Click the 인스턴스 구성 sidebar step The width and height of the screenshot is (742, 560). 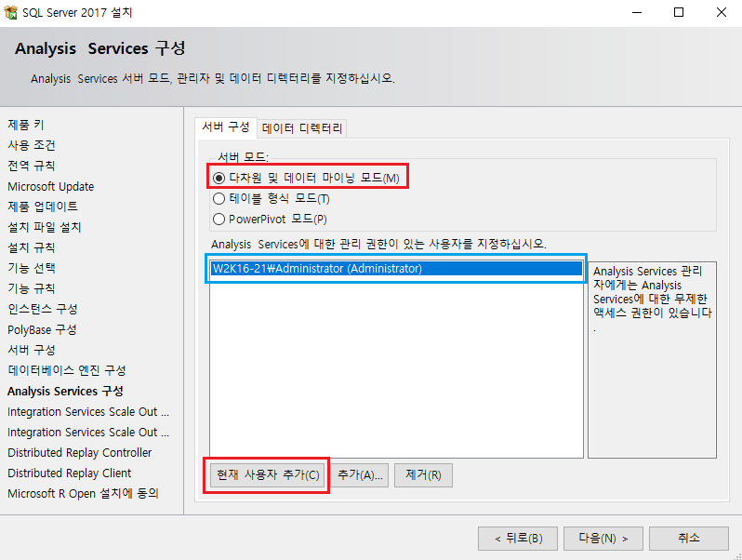(x=43, y=309)
